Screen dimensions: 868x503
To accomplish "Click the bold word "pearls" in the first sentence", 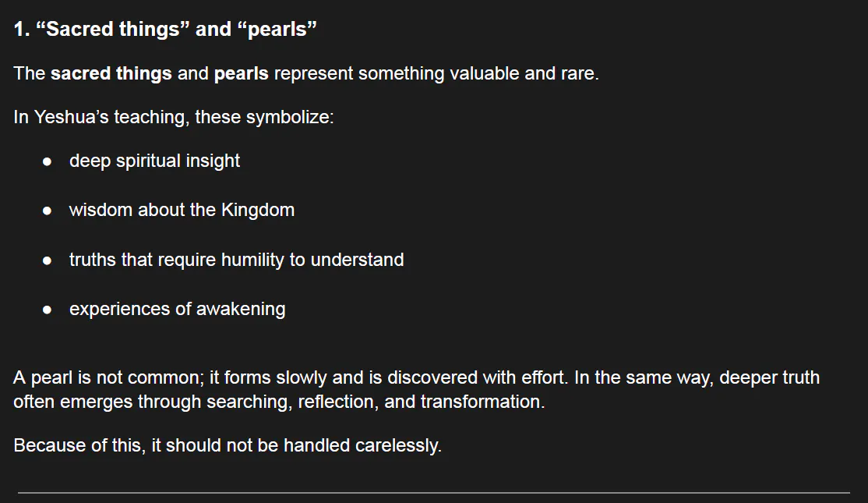I will point(242,74).
